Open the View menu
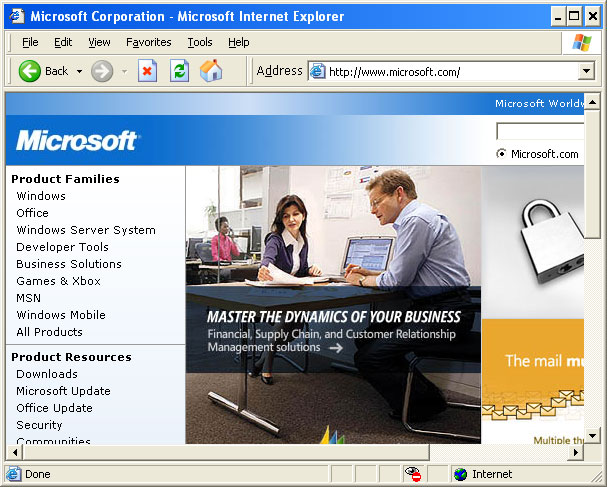Viewport: 607px width, 487px height. click(x=99, y=42)
